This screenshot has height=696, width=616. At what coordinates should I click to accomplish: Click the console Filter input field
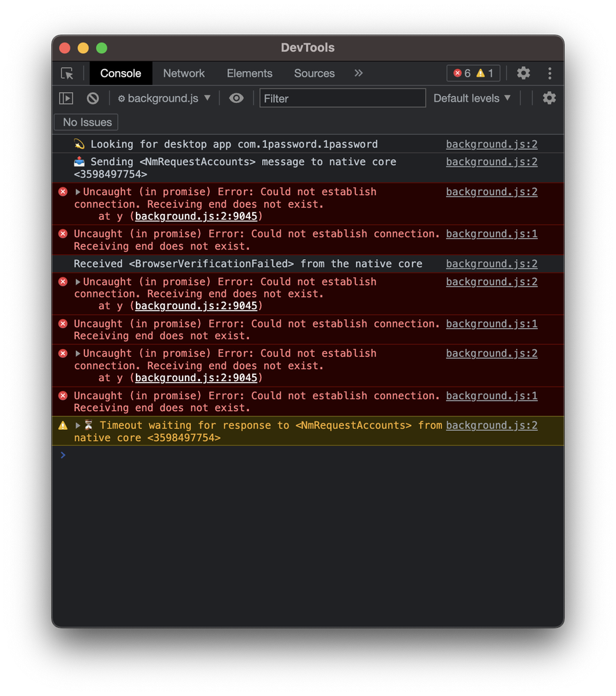(342, 98)
